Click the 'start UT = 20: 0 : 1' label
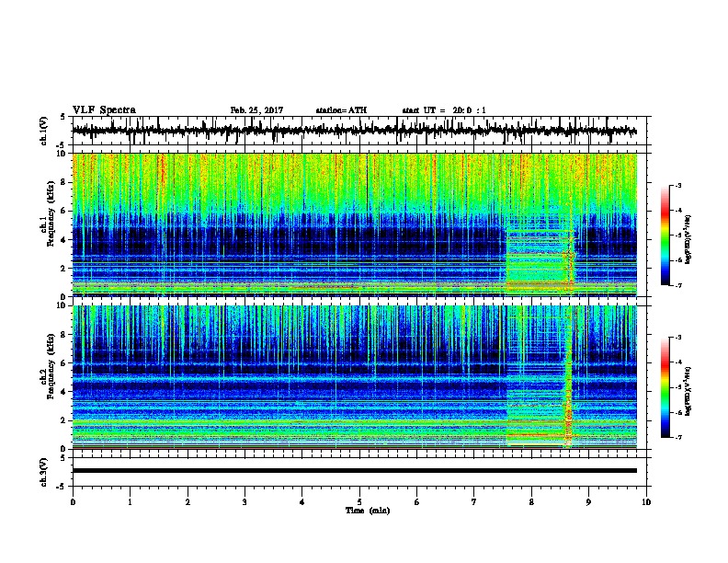Screen dimensions: 728x563 tap(444, 110)
